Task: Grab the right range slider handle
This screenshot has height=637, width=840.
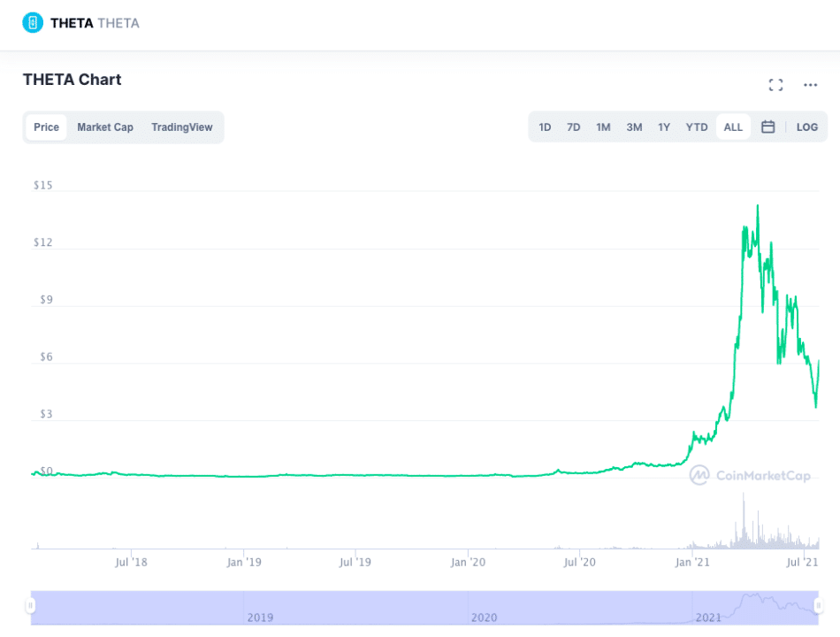Action: click(x=818, y=606)
